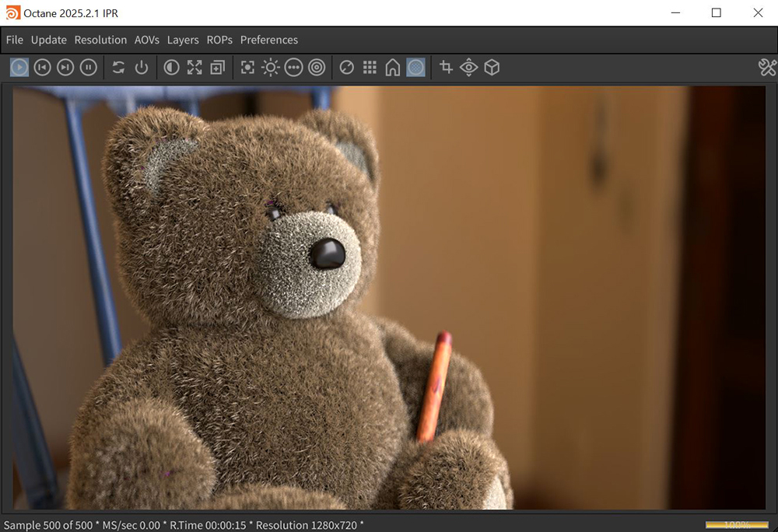Screen dimensions: 778x532
Task: Toggle the eye view icon
Action: (x=468, y=68)
